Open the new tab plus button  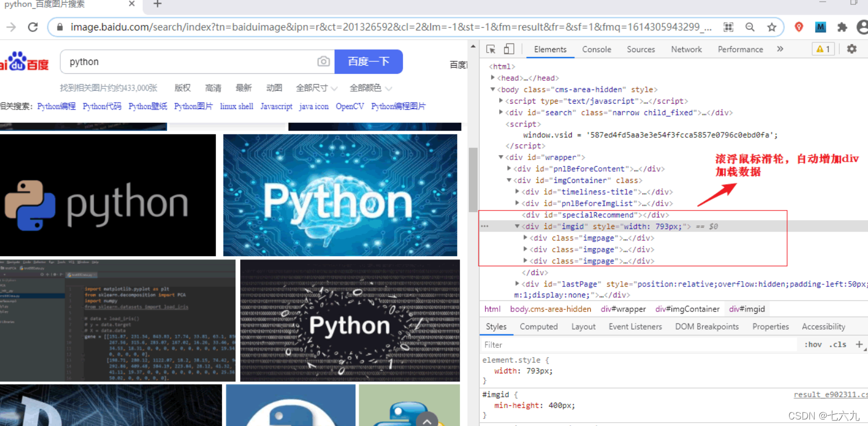point(157,4)
